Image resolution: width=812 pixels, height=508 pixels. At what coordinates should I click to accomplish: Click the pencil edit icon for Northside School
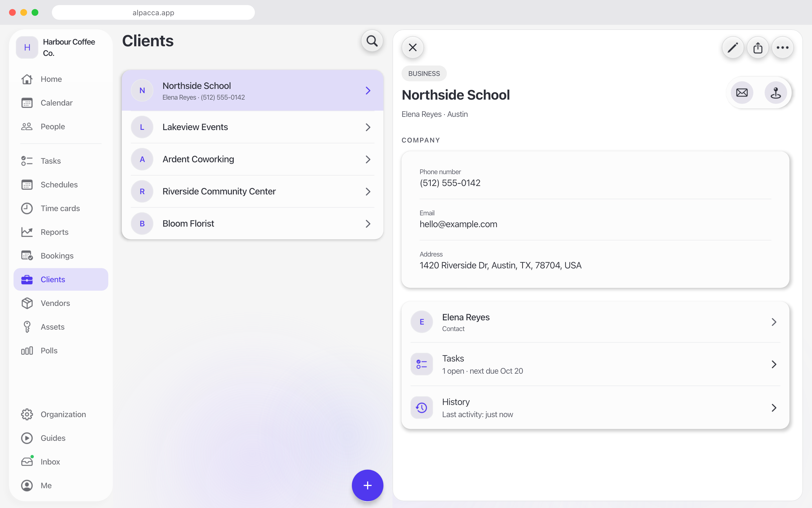[x=732, y=47]
